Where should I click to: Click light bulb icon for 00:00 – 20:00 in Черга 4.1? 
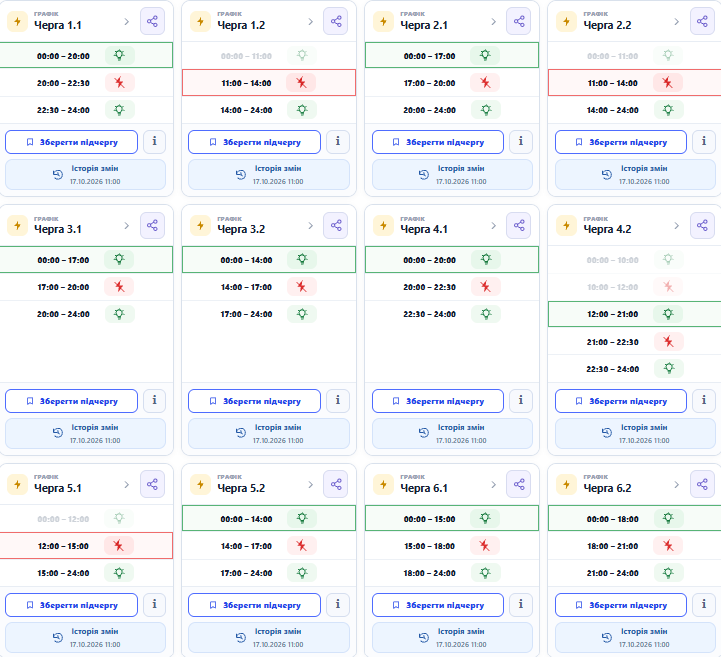pyautogui.click(x=486, y=259)
